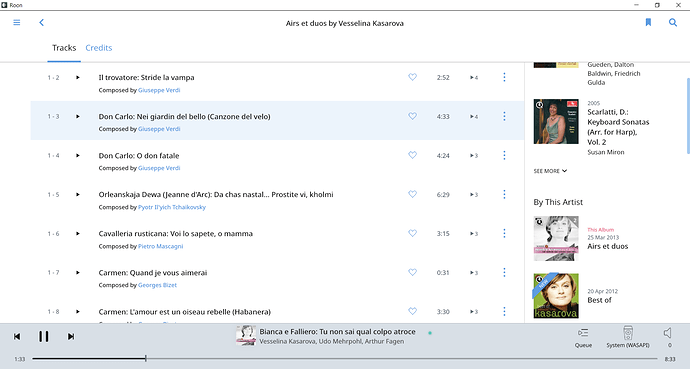Open Georges Bizet link under Quand je vous aimerai
690x369 pixels.
(157, 285)
